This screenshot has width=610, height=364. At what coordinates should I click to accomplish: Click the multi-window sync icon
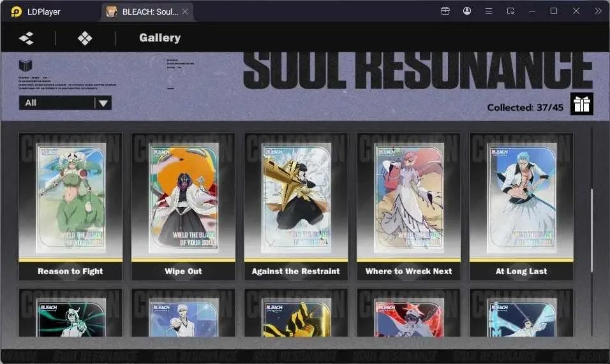510,11
